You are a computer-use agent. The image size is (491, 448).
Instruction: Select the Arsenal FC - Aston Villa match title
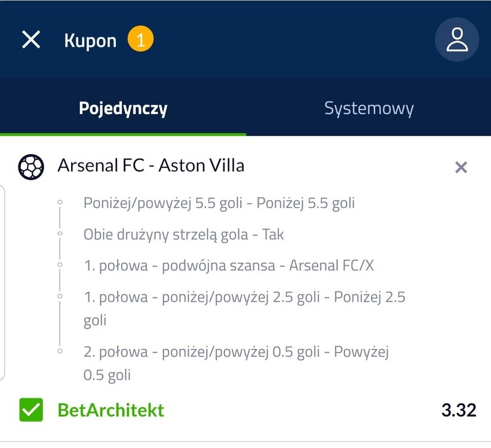(151, 165)
